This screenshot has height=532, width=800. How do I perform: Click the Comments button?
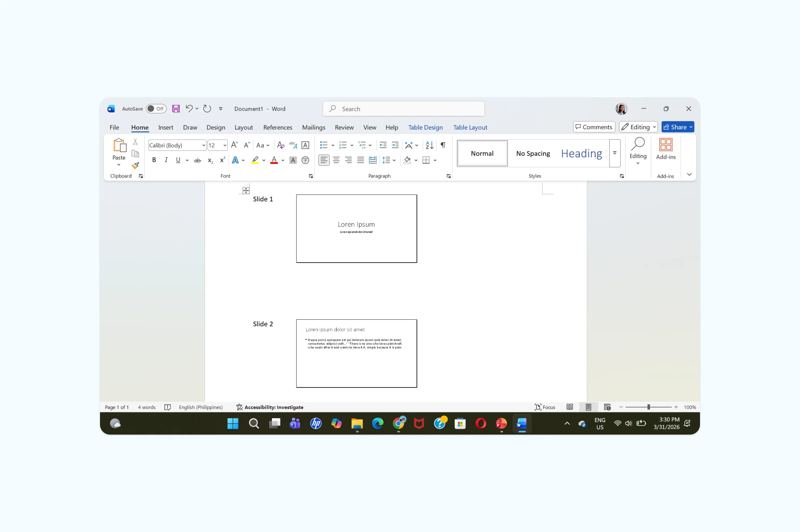(x=594, y=127)
